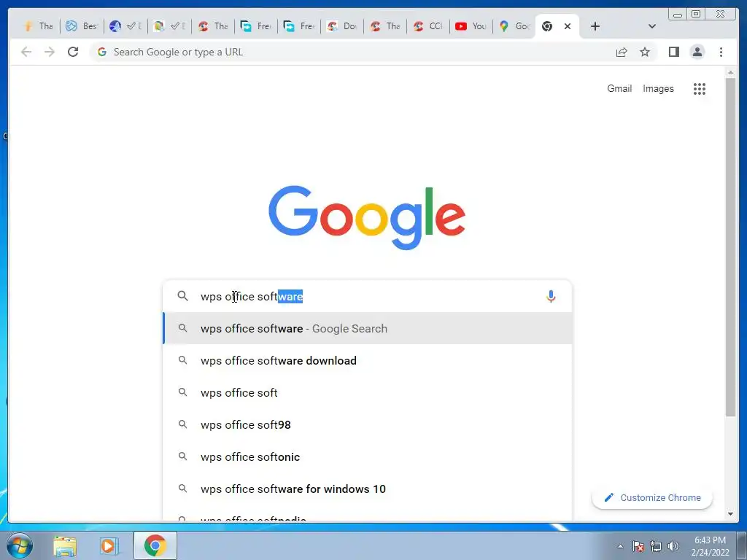Screen dimensions: 747x560
Task: Switch to the first Tha tab
Action: pos(38,26)
